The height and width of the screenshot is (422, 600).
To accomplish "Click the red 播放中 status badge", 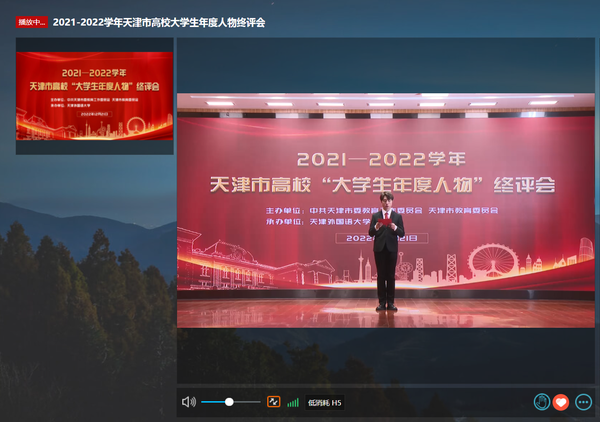I will (32, 22).
